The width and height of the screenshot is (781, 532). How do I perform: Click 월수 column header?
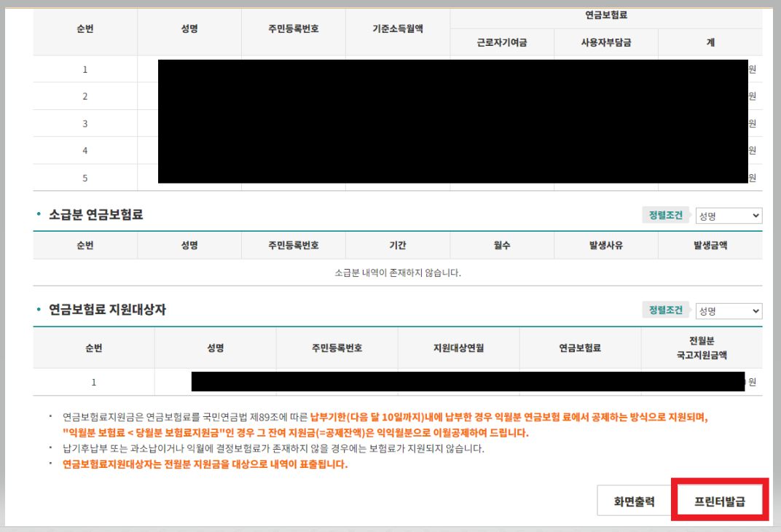(x=501, y=245)
